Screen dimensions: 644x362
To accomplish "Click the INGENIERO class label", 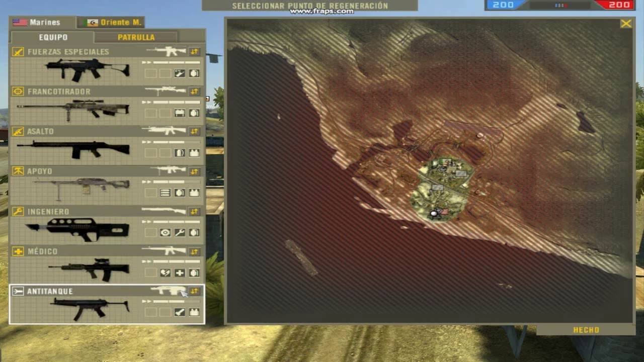I will click(x=48, y=211).
